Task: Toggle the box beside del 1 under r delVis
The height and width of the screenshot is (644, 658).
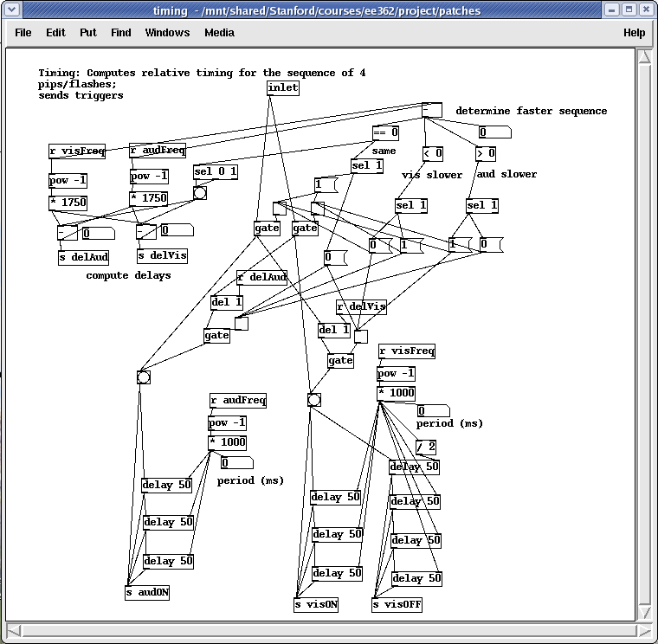Action: coord(361,337)
